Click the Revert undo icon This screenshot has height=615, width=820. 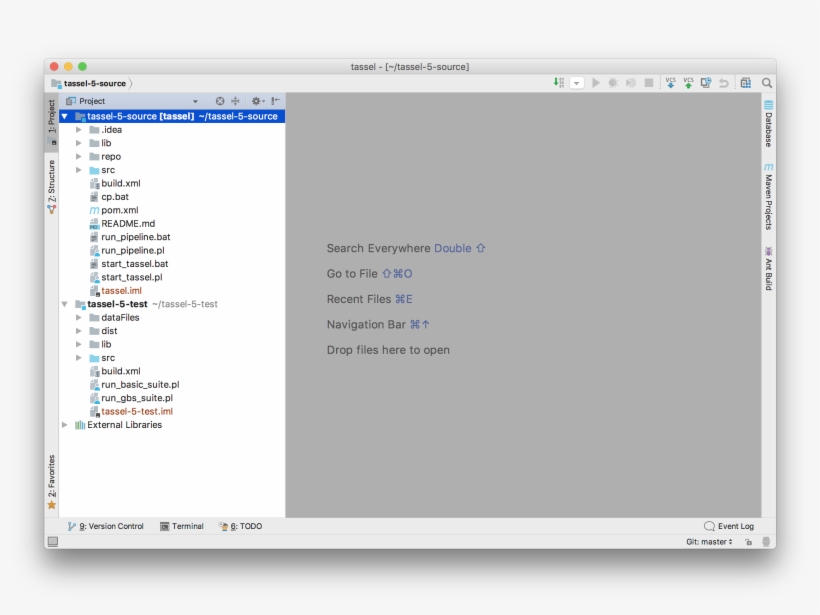point(724,83)
